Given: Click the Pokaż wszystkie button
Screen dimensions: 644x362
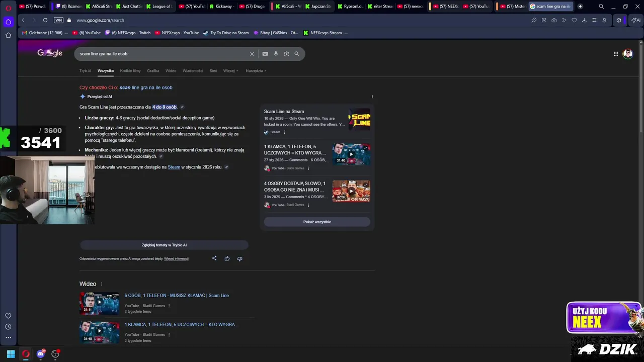Looking at the screenshot, I should tap(317, 222).
